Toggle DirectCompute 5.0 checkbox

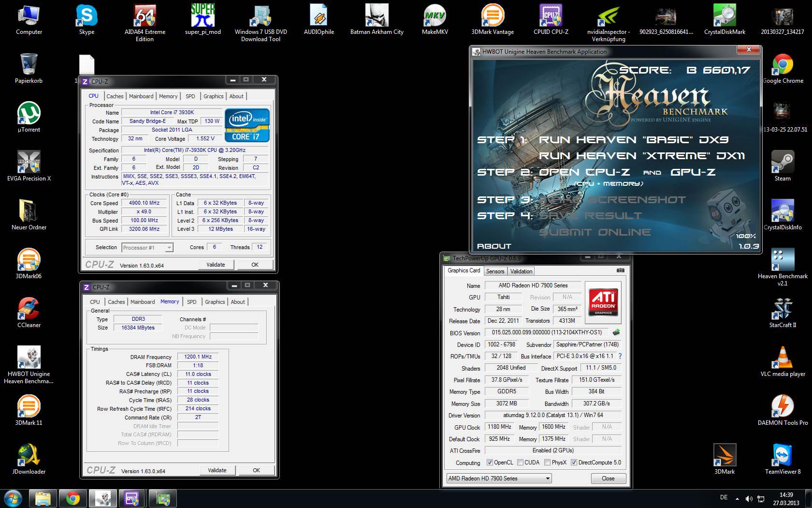574,463
